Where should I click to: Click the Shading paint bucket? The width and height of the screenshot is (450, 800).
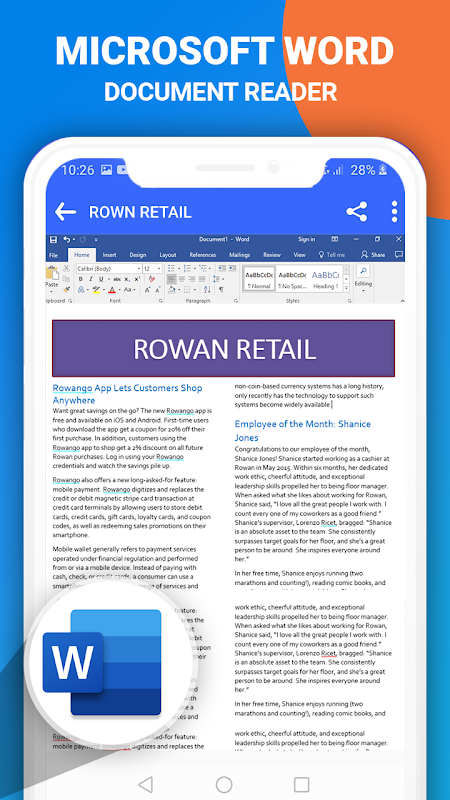coord(172,290)
